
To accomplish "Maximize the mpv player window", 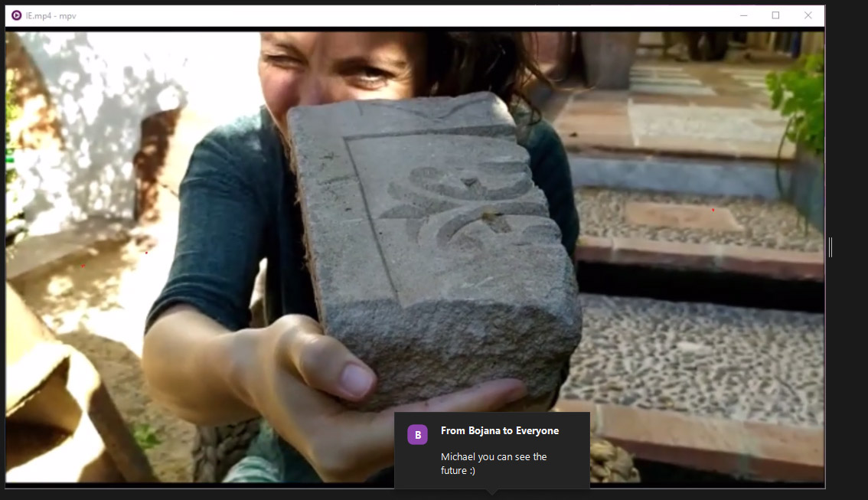I will [x=775, y=15].
